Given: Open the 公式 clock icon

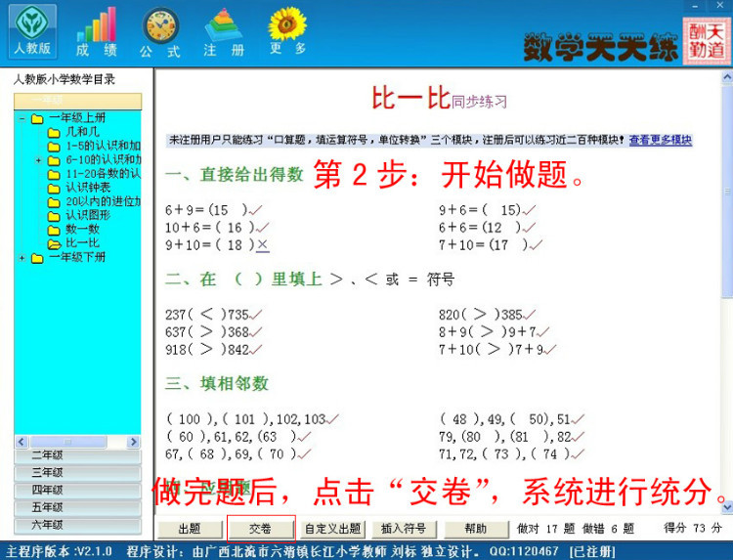Looking at the screenshot, I should click(160, 31).
